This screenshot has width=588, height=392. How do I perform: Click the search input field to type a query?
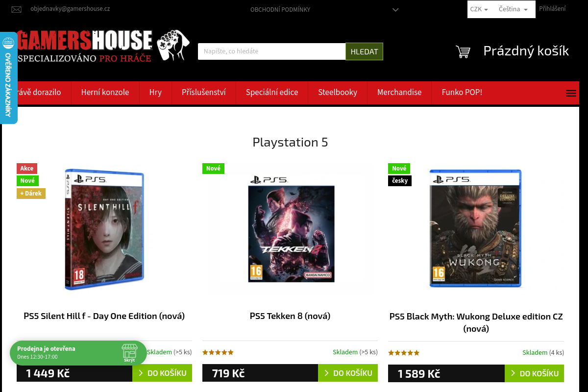pyautogui.click(x=271, y=51)
